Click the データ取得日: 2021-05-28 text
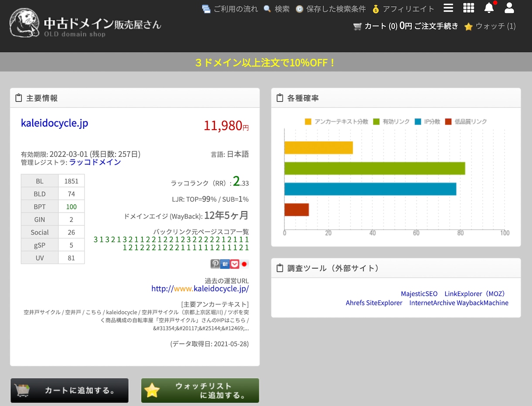This screenshot has height=406, width=532. tap(210, 344)
